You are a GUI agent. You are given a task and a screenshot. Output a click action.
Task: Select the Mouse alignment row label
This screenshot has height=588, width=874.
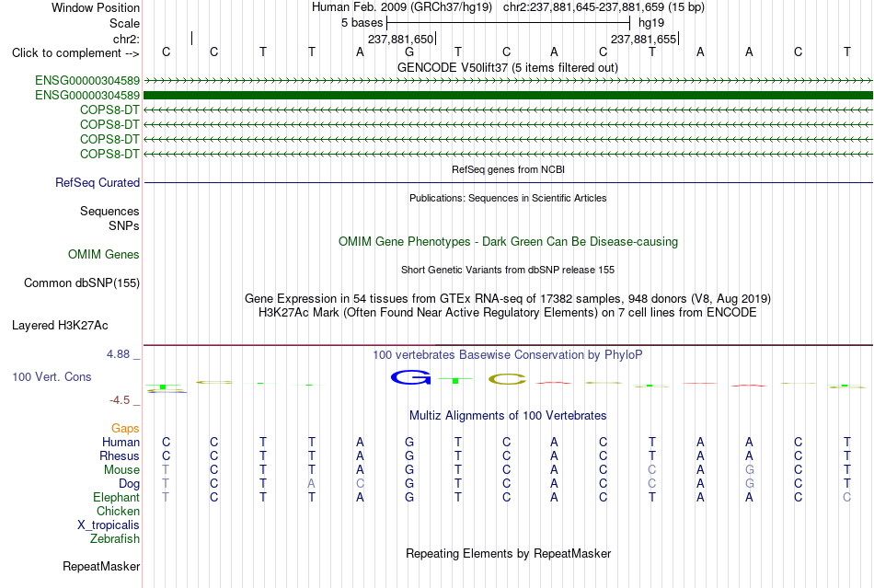pyautogui.click(x=121, y=470)
